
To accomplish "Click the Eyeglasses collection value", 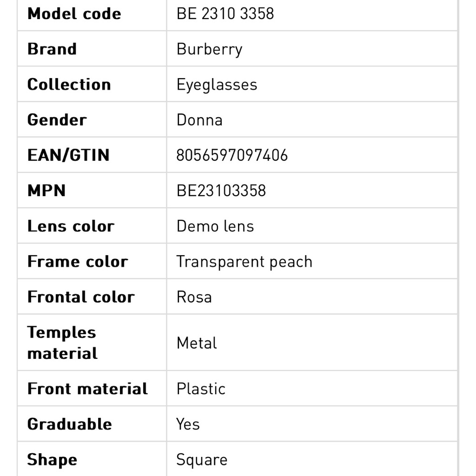I will pyautogui.click(x=217, y=85).
